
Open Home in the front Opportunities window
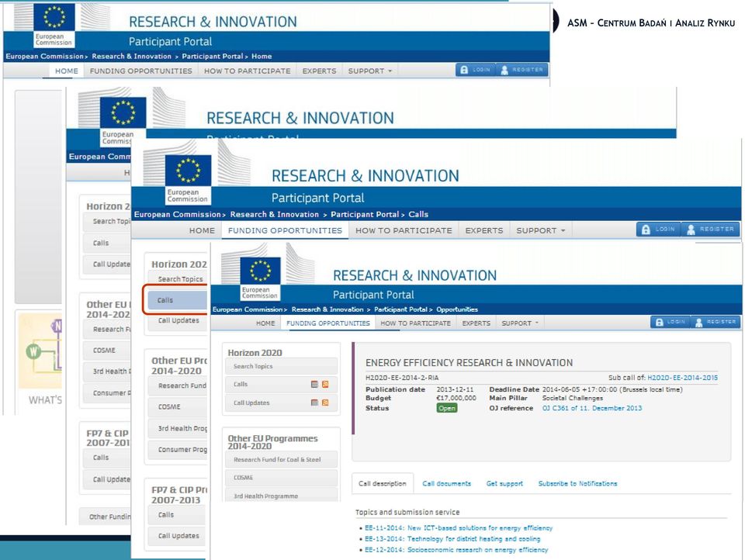click(x=265, y=323)
